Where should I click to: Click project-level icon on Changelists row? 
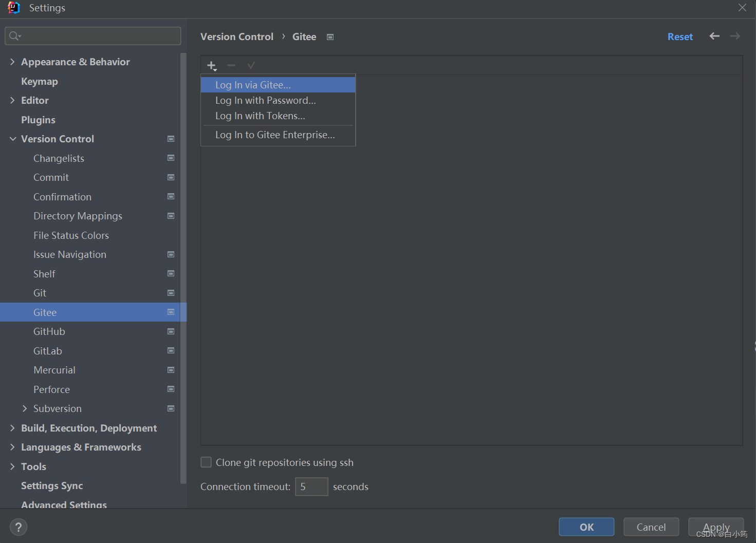pos(171,158)
